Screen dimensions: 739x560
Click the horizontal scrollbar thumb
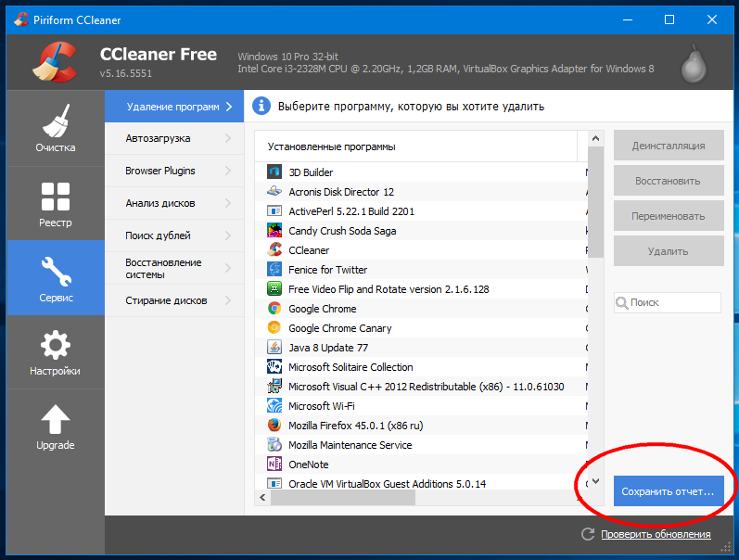[343, 497]
